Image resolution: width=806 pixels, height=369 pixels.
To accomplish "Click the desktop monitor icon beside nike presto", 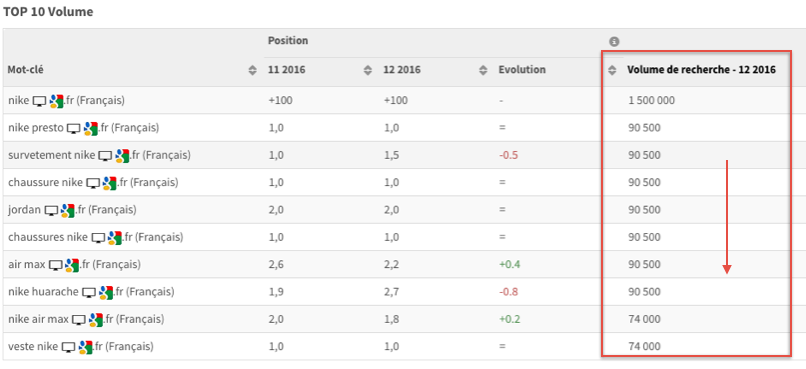I will pos(75,128).
